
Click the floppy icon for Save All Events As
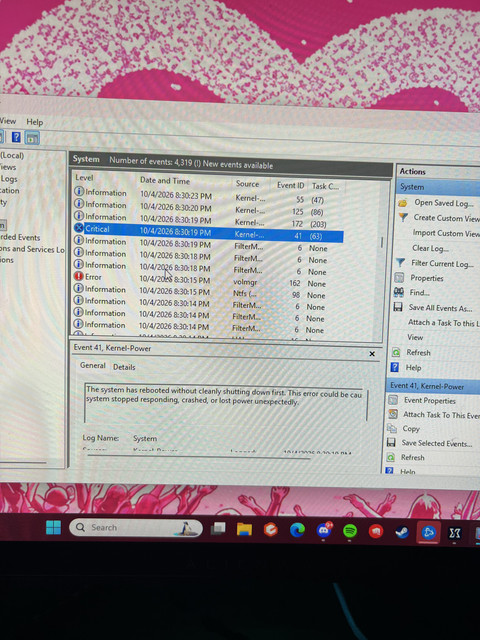tap(398, 307)
